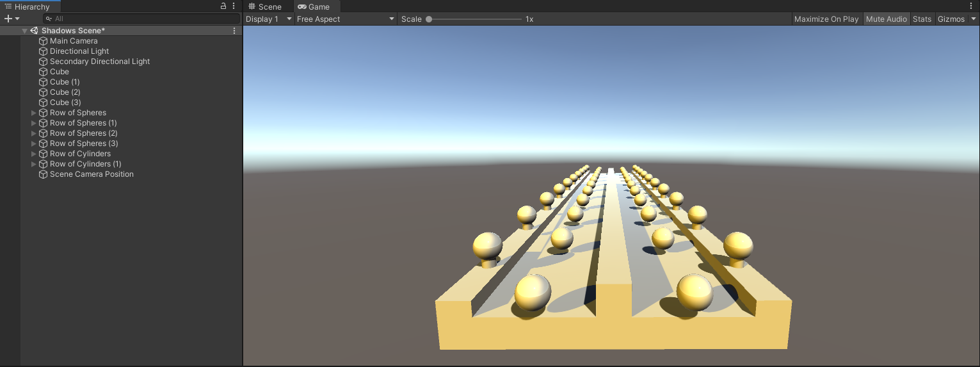Expand Row of Spheres (1)
The width and height of the screenshot is (980, 367).
point(34,123)
